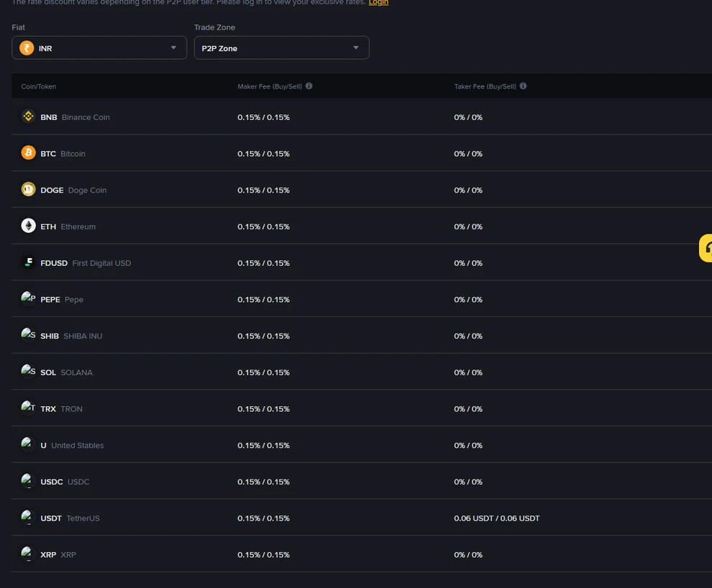
Task: Click the USDC coin icon
Action: point(28,480)
